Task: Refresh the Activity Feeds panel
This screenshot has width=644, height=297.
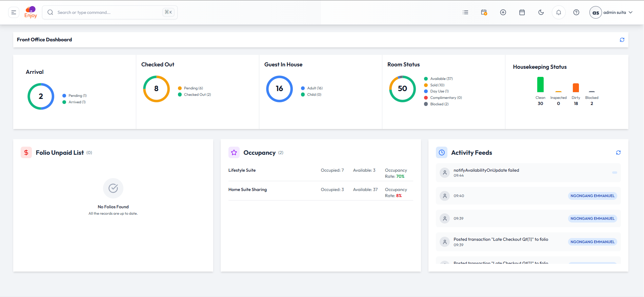Action: pyautogui.click(x=618, y=153)
